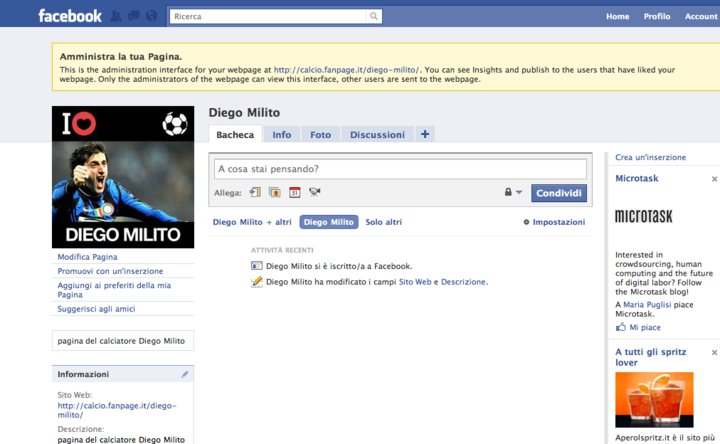Click the Descrizione link in activity
The height and width of the screenshot is (444, 720).
pyautogui.click(x=463, y=282)
